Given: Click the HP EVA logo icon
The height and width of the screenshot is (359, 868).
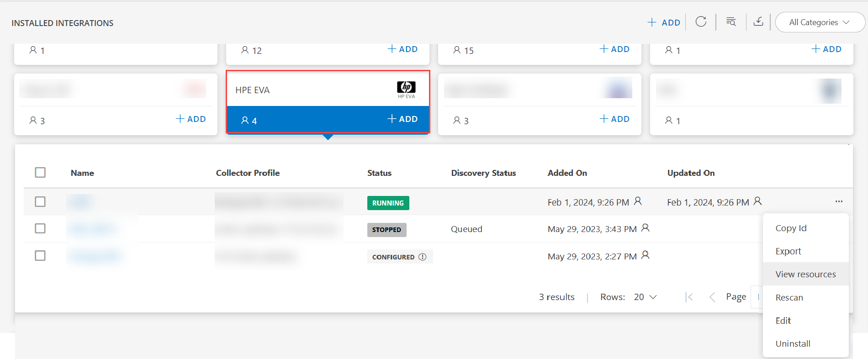Looking at the screenshot, I should pyautogui.click(x=406, y=89).
